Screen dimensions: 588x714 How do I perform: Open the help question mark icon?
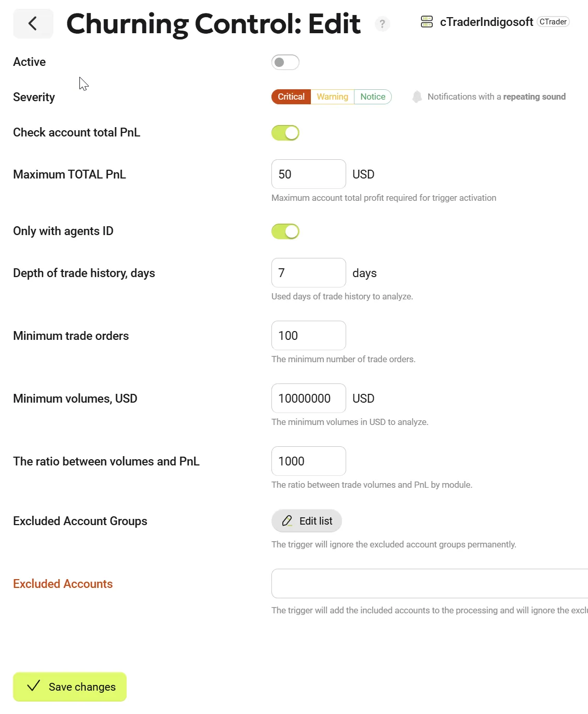coord(382,24)
